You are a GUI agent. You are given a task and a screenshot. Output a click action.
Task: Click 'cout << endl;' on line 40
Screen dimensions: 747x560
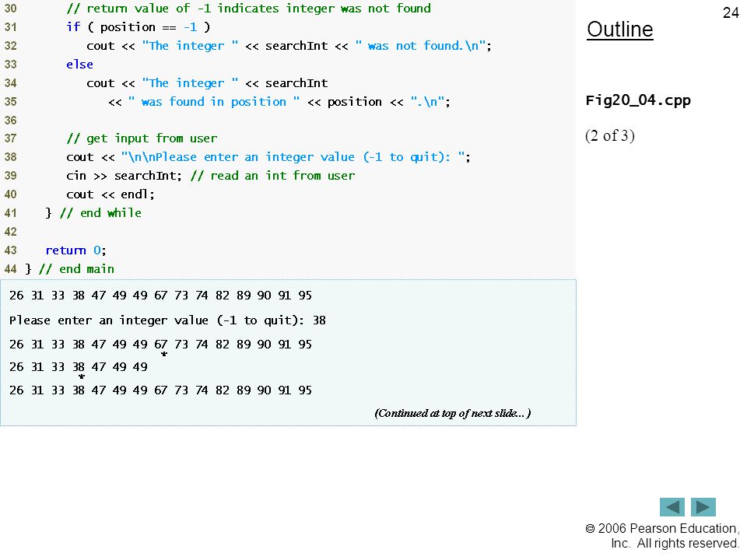110,194
